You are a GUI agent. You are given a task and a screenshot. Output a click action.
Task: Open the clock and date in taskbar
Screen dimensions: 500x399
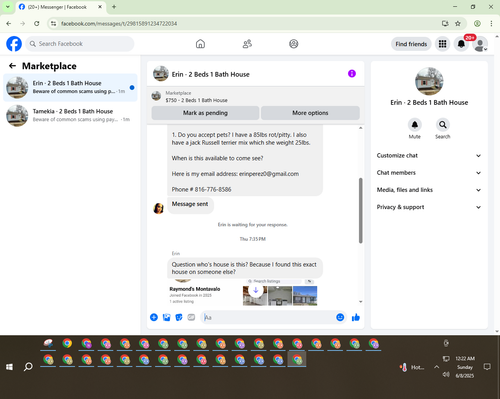point(465,367)
